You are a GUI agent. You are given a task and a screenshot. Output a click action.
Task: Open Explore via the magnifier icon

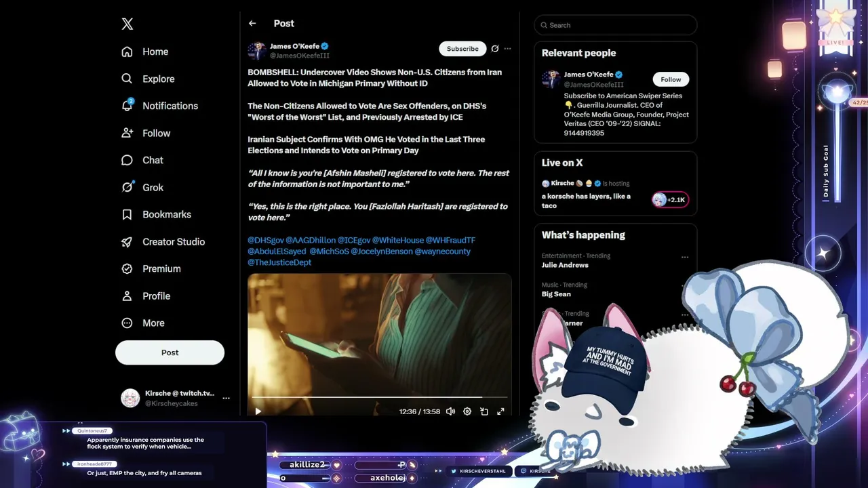127,79
